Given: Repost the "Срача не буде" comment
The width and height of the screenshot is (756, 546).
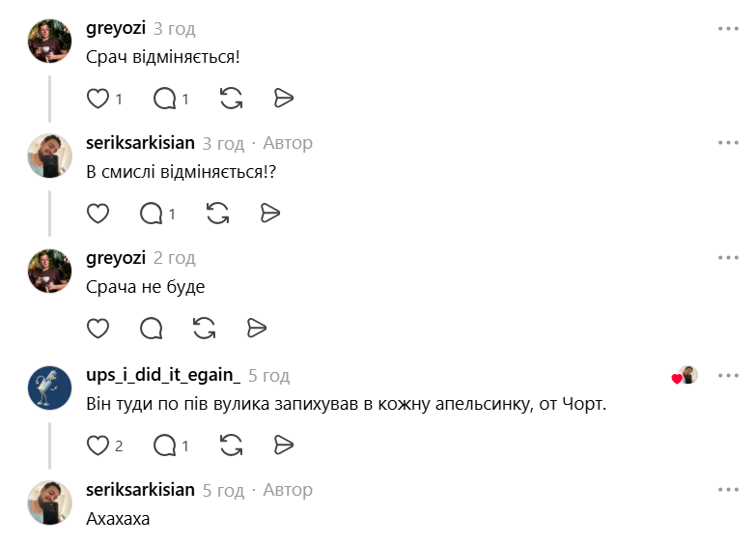Looking at the screenshot, I should tap(204, 329).
